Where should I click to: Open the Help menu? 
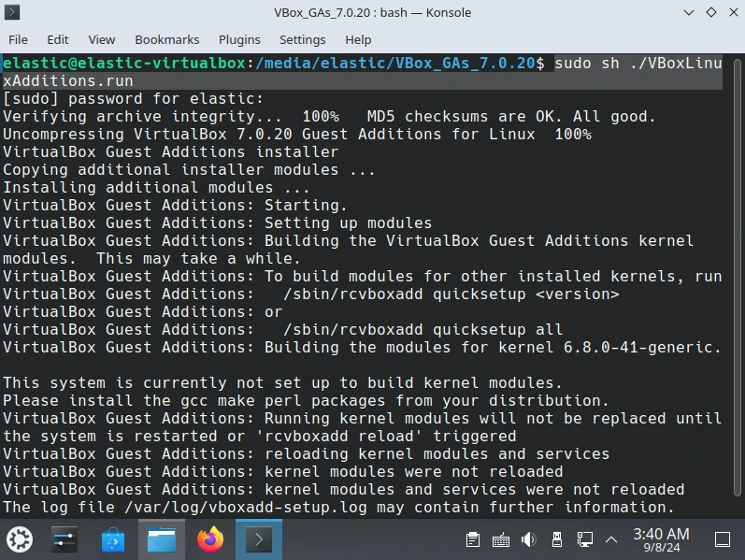[x=358, y=39]
